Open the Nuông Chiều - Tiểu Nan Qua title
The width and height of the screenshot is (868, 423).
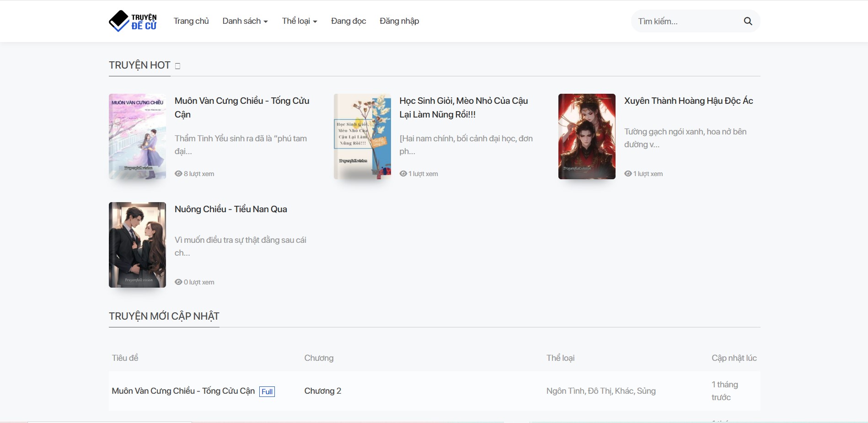pyautogui.click(x=230, y=209)
